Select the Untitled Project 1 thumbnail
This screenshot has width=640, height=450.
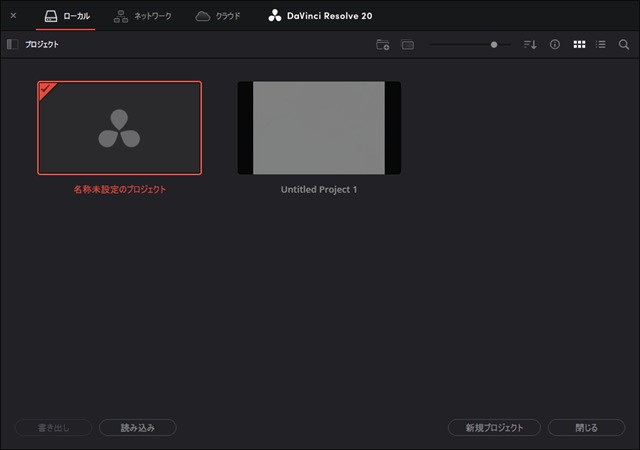(x=318, y=128)
